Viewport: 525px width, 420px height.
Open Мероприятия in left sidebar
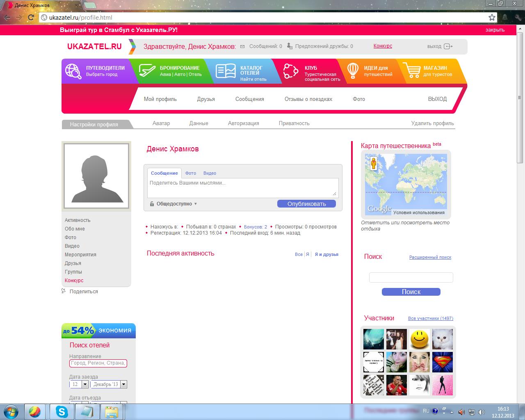click(x=80, y=255)
